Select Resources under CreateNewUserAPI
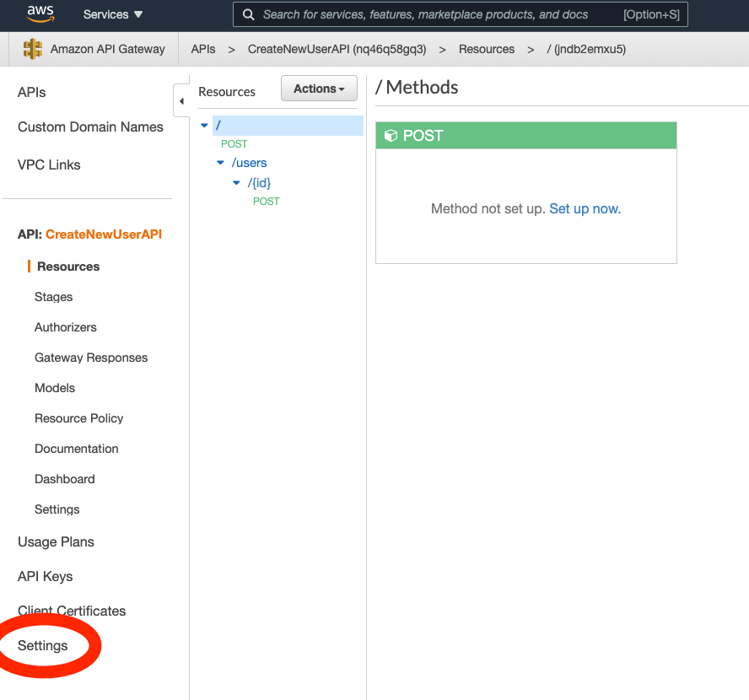This screenshot has width=749, height=700. click(68, 267)
